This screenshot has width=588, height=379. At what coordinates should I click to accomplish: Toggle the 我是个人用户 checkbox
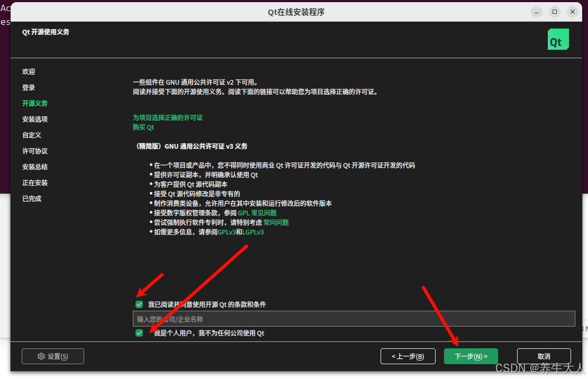pyautogui.click(x=139, y=333)
